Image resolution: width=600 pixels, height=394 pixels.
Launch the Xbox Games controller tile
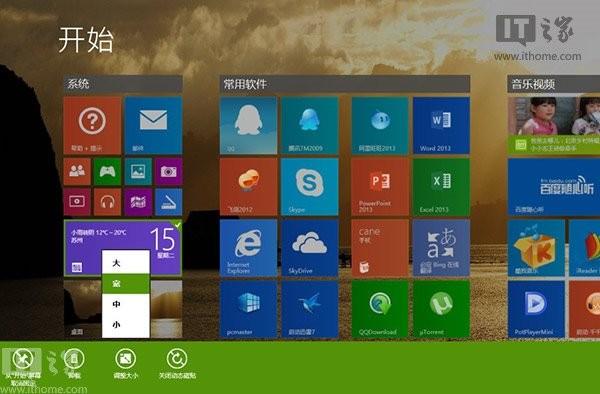tap(108, 171)
